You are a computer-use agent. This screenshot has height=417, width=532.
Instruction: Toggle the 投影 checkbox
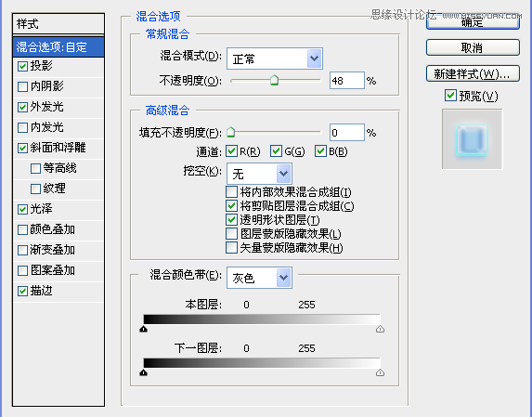(22, 66)
